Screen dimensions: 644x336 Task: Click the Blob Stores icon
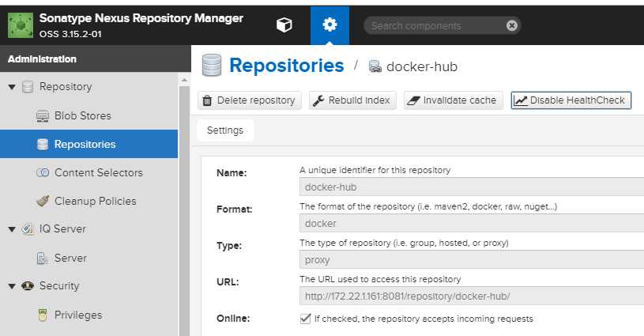click(x=43, y=116)
